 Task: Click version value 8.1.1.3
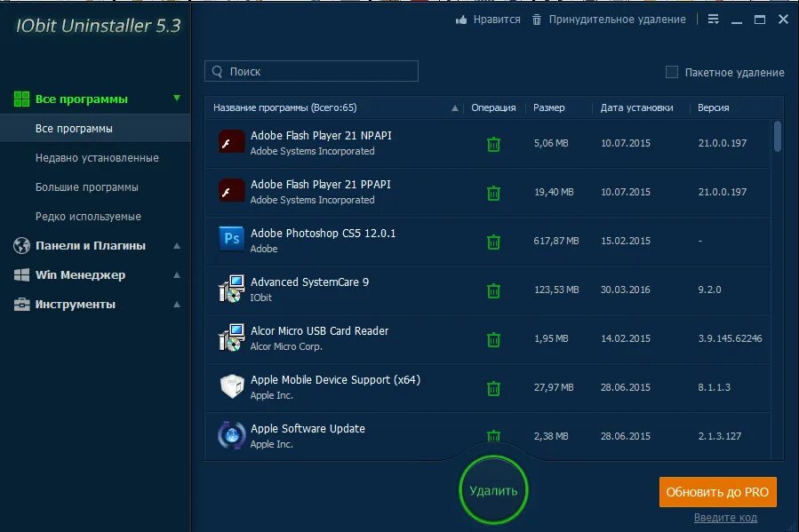[x=714, y=387]
